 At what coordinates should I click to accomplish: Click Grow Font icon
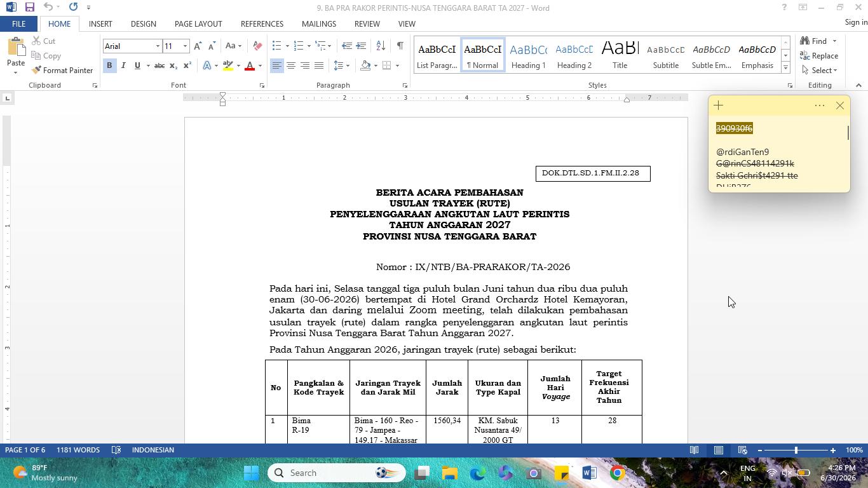tap(198, 46)
